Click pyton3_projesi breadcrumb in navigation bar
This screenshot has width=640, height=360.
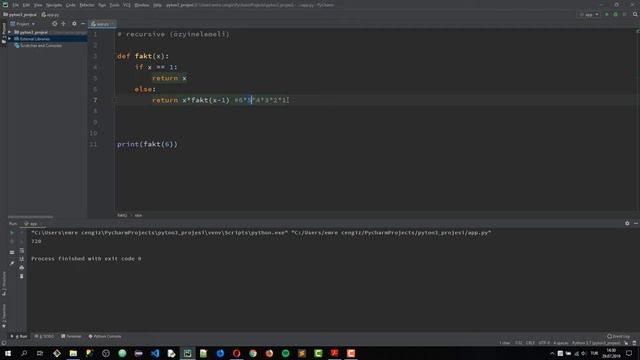20,15
